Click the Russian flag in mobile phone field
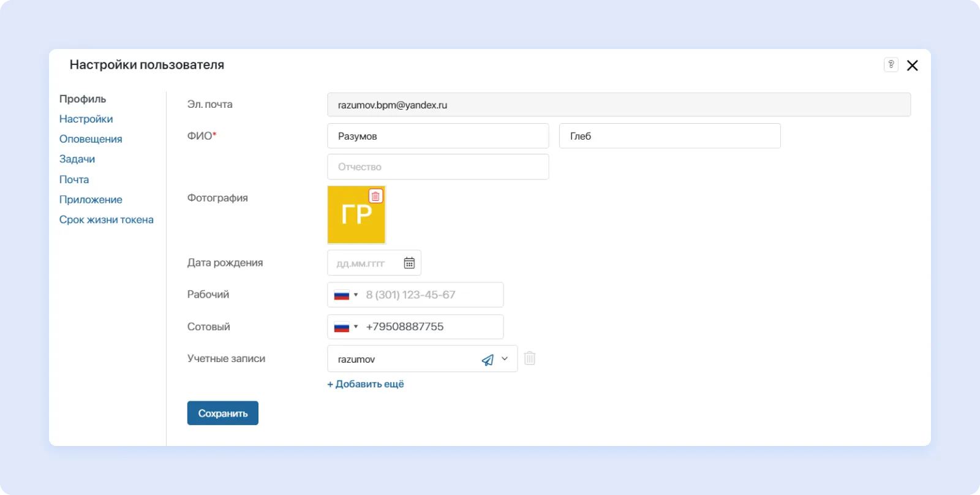 tap(341, 327)
